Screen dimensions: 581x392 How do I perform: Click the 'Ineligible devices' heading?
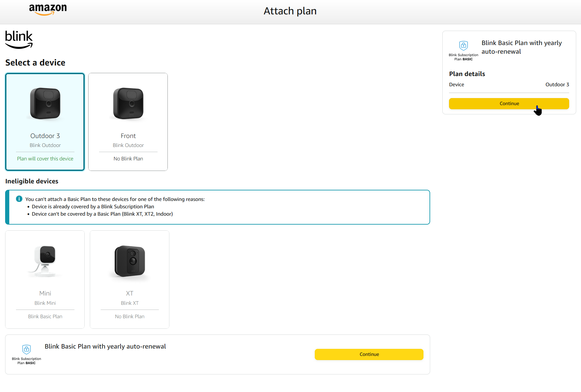pos(32,181)
